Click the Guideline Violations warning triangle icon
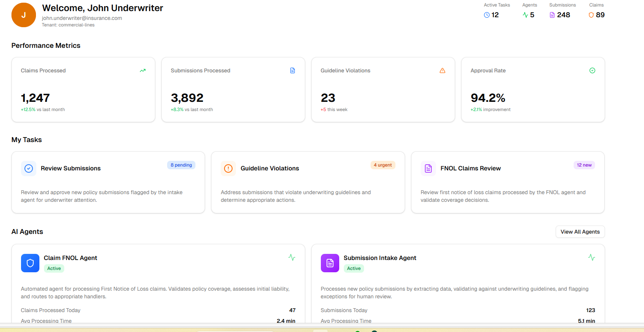This screenshot has width=644, height=332. click(x=442, y=70)
